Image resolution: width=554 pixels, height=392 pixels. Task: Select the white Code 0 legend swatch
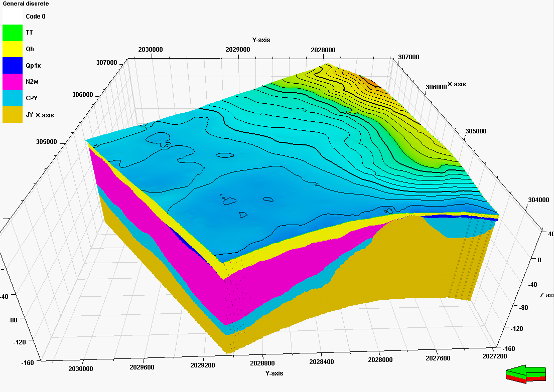[12, 17]
